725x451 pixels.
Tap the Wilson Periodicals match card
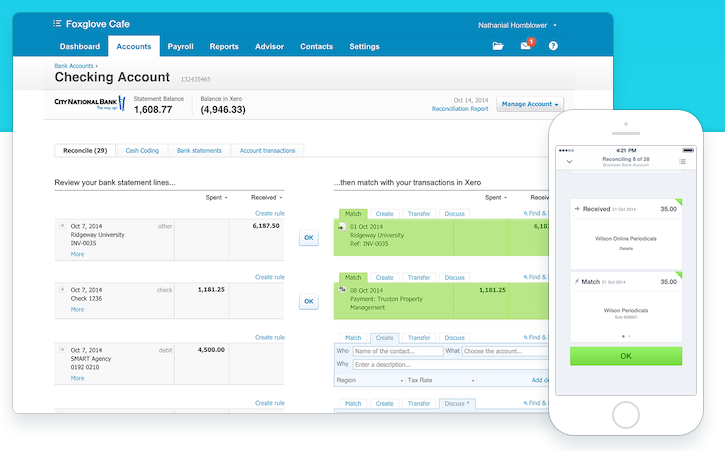point(626,307)
